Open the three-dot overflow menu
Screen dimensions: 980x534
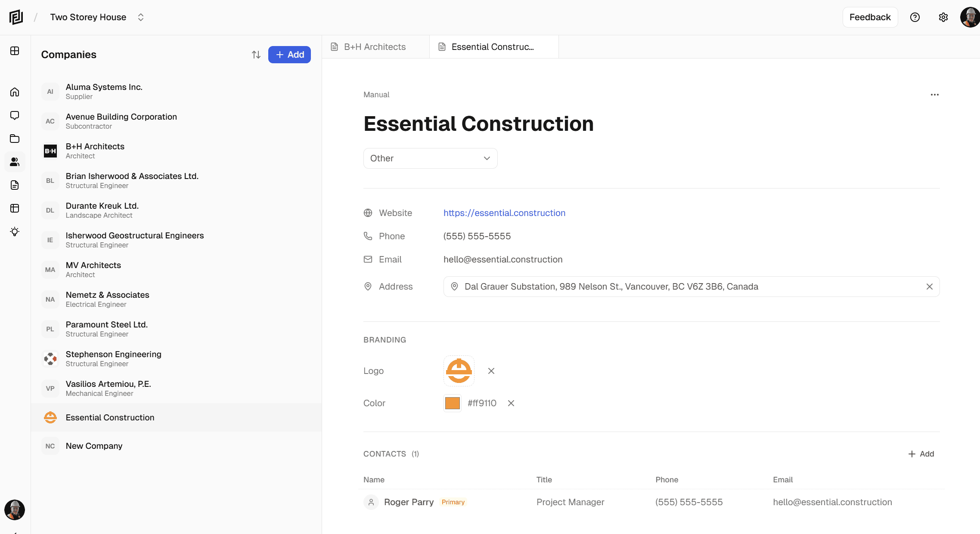click(934, 95)
